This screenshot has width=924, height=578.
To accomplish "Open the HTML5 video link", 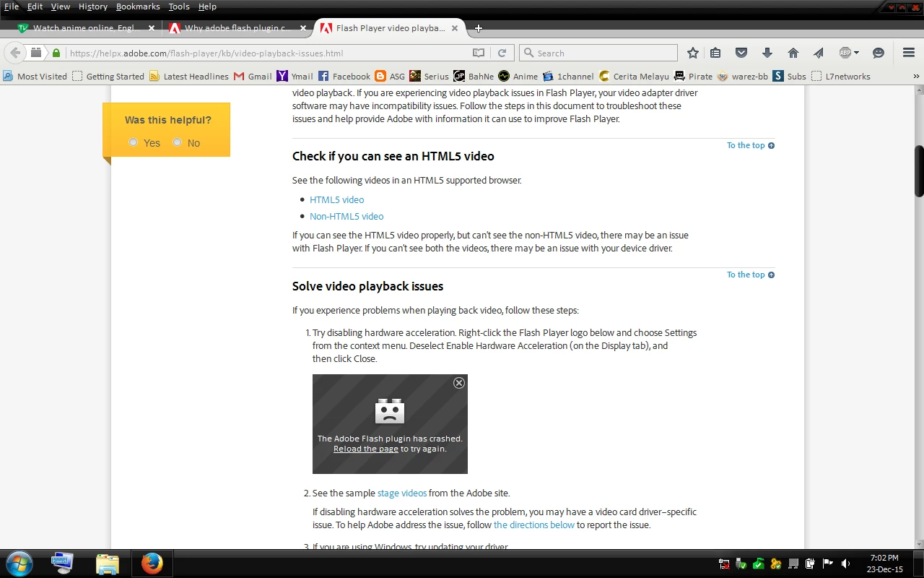I will 337,199.
